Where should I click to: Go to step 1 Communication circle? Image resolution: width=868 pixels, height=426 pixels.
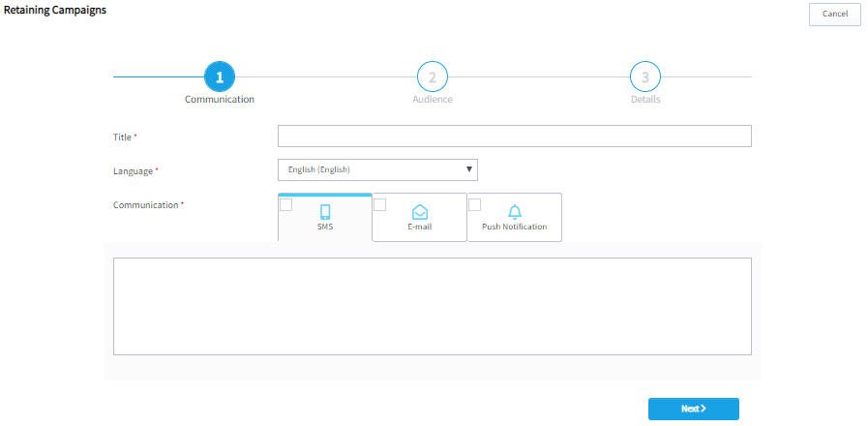coord(220,77)
